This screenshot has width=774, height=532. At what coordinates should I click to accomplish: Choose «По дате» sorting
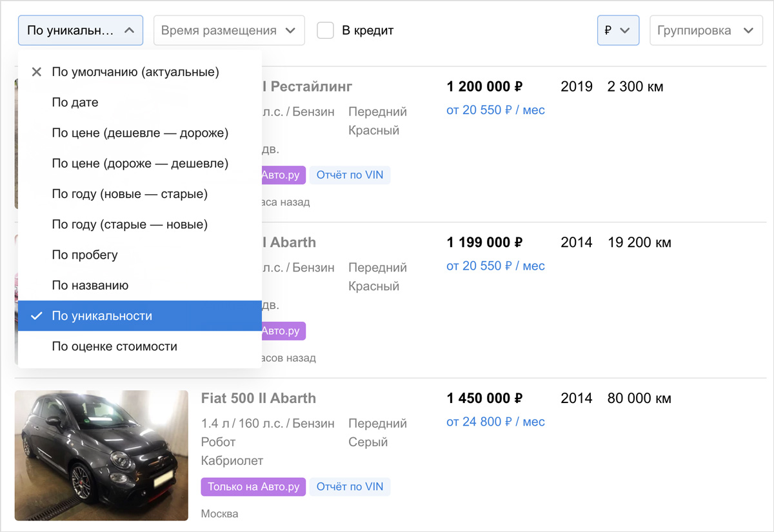tap(140, 103)
